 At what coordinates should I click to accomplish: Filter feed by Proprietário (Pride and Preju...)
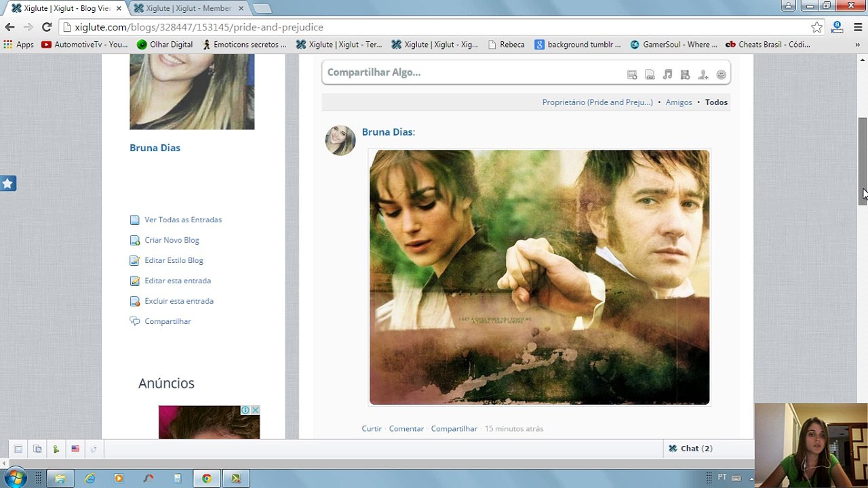coord(597,102)
